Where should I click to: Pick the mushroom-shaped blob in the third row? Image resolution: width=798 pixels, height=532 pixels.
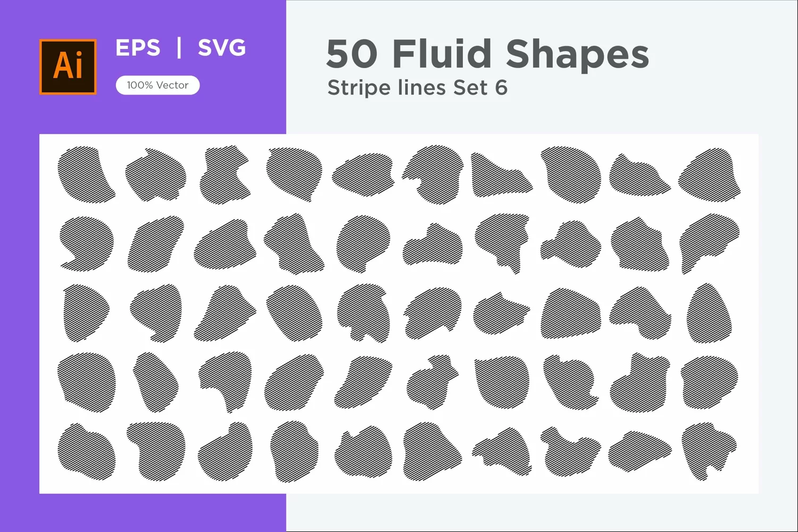362,313
